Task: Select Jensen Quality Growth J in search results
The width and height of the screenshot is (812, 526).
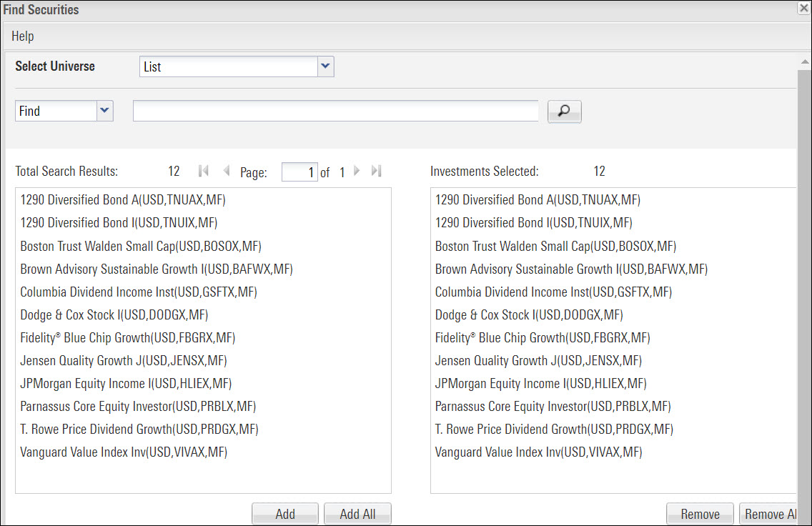Action: (x=123, y=360)
